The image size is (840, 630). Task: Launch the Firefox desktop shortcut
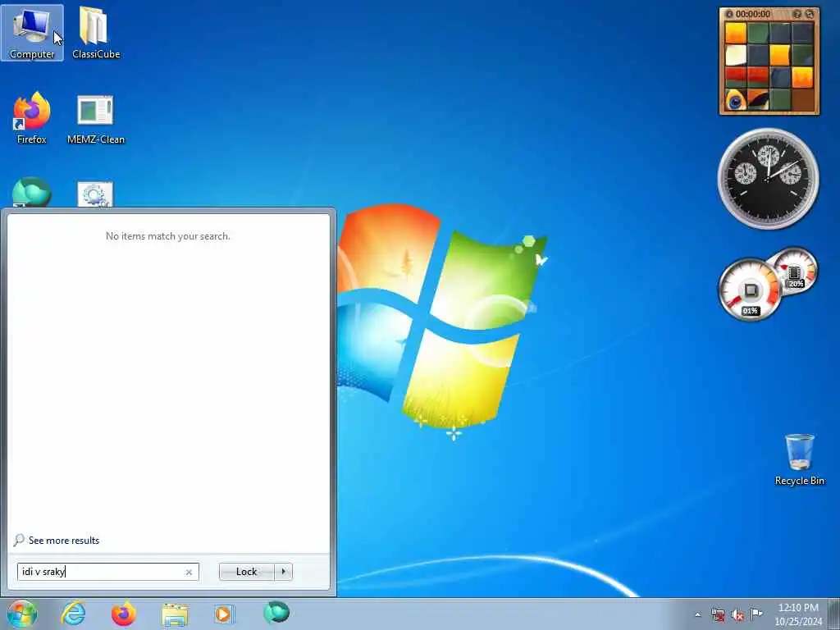point(32,118)
